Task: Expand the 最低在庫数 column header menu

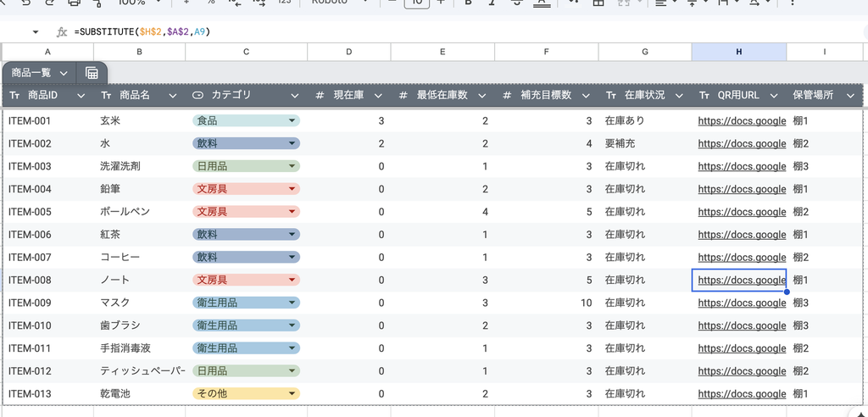Action: pos(482,96)
